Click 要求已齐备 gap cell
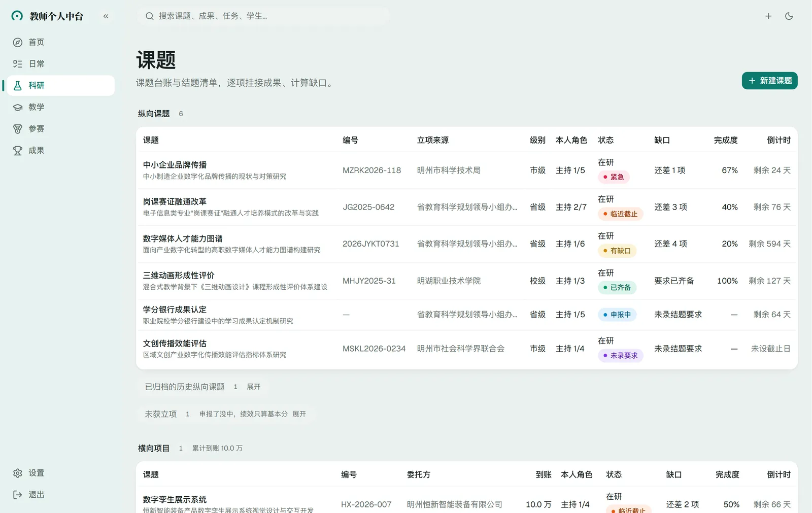The width and height of the screenshot is (812, 513). 674,281
